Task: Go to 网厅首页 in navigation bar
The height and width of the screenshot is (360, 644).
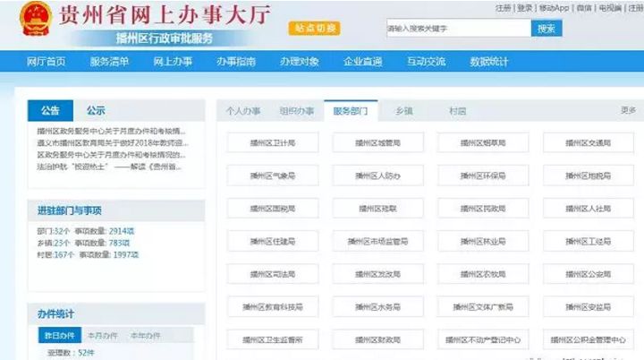Action: point(46,62)
